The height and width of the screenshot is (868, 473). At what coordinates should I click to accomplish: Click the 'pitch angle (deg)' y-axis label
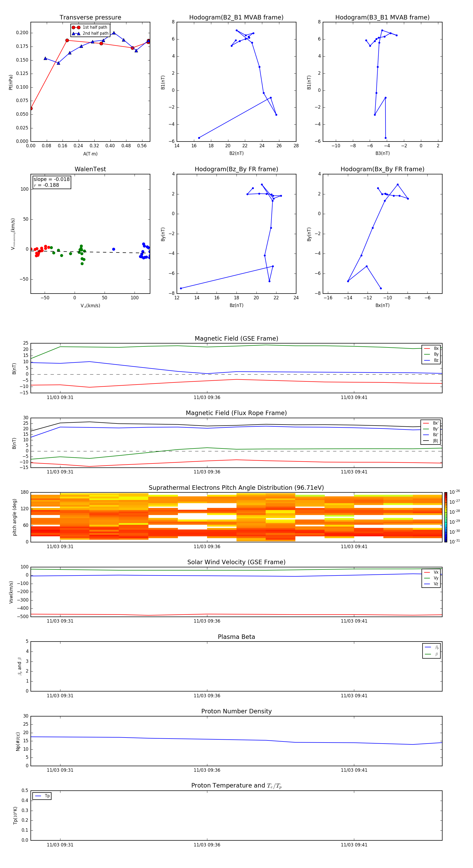pyautogui.click(x=14, y=517)
